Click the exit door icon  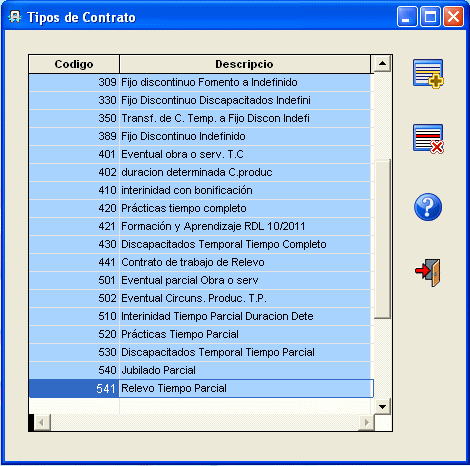point(428,272)
